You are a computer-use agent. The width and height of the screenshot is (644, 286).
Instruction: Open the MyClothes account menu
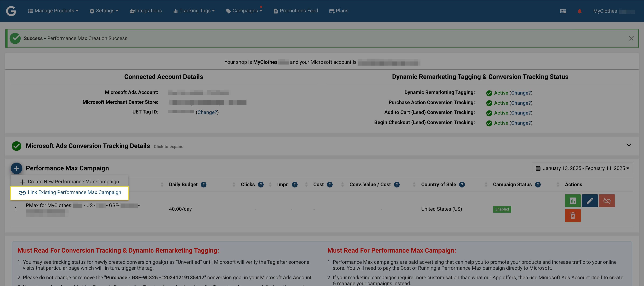point(614,11)
